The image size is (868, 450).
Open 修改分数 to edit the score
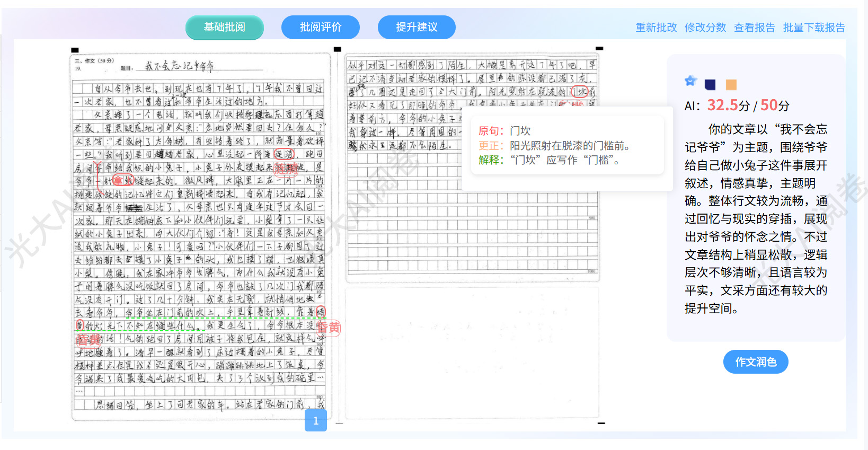point(705,28)
